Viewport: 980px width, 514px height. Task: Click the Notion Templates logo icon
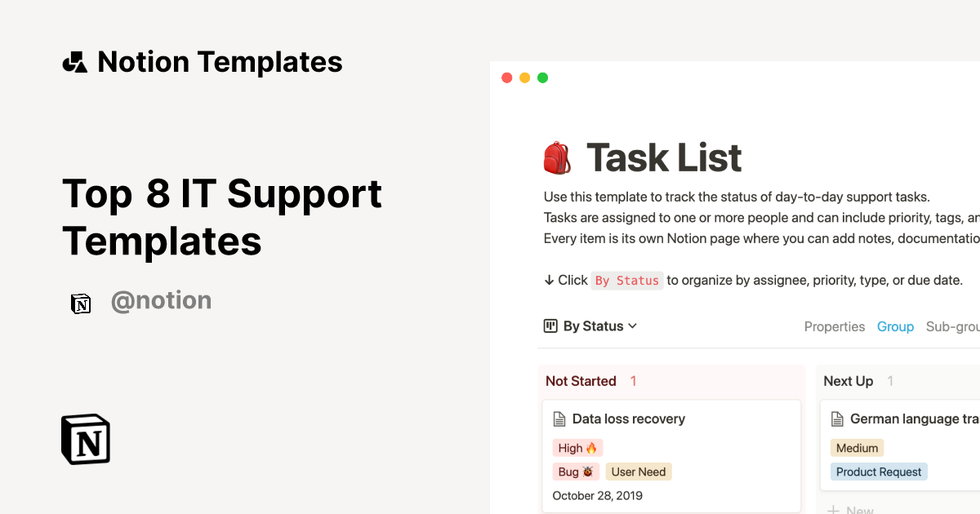tap(74, 60)
